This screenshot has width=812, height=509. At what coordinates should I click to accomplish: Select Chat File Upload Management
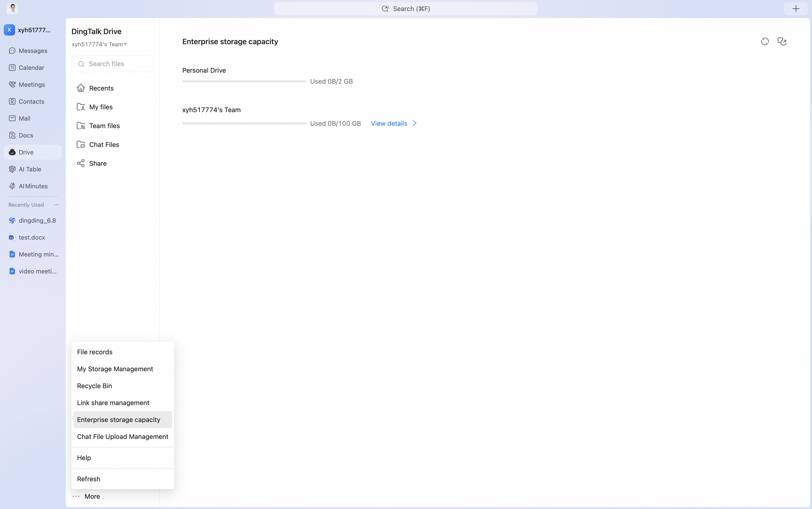click(x=122, y=437)
